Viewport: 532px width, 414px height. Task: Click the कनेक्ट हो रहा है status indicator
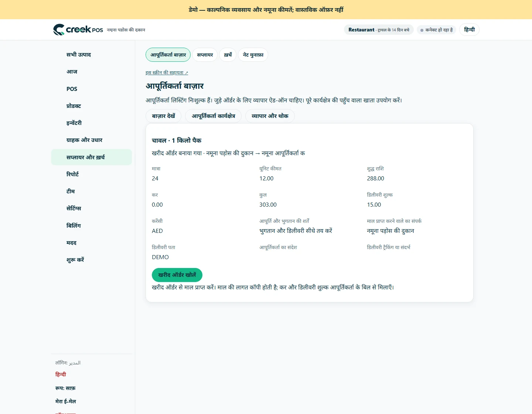[x=437, y=30]
